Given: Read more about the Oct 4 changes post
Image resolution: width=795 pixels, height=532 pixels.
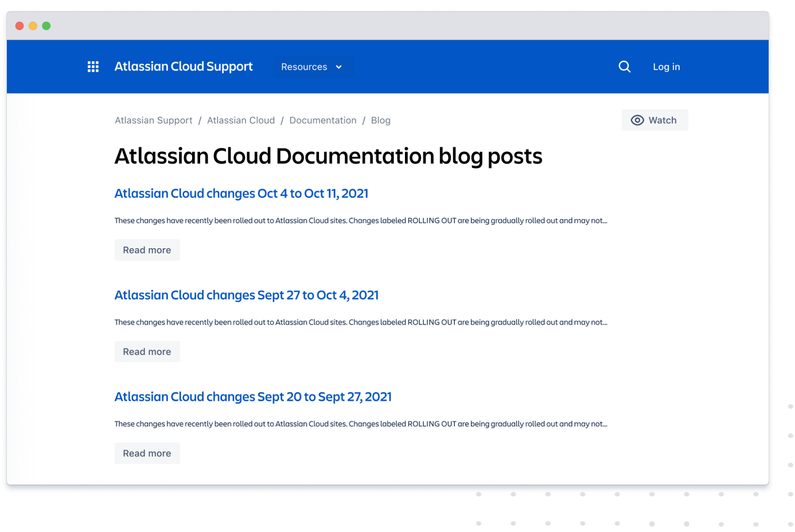Looking at the screenshot, I should (x=147, y=249).
